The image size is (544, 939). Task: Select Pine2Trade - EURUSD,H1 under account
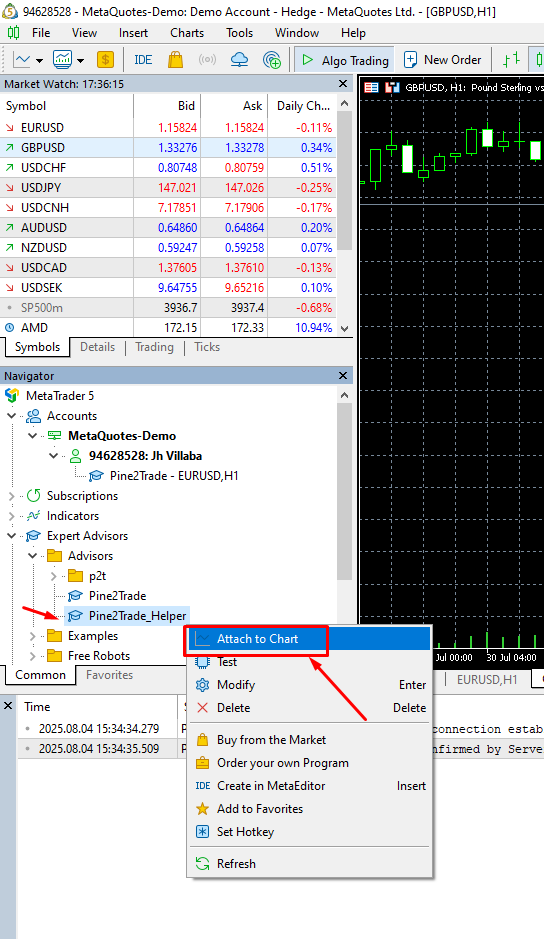click(x=174, y=475)
